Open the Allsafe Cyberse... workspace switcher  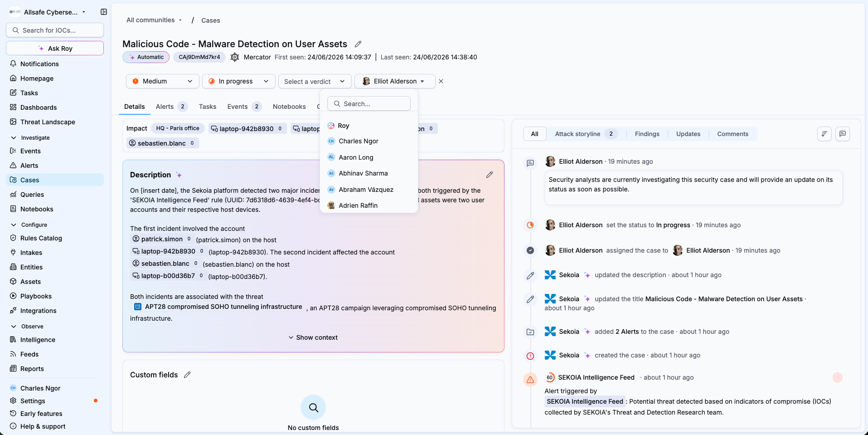click(x=47, y=12)
